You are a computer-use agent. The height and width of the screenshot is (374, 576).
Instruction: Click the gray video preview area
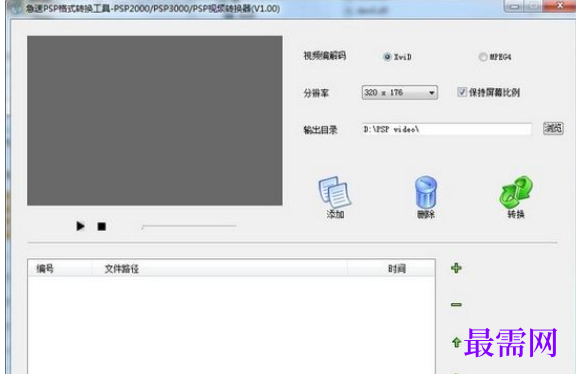pyautogui.click(x=155, y=121)
